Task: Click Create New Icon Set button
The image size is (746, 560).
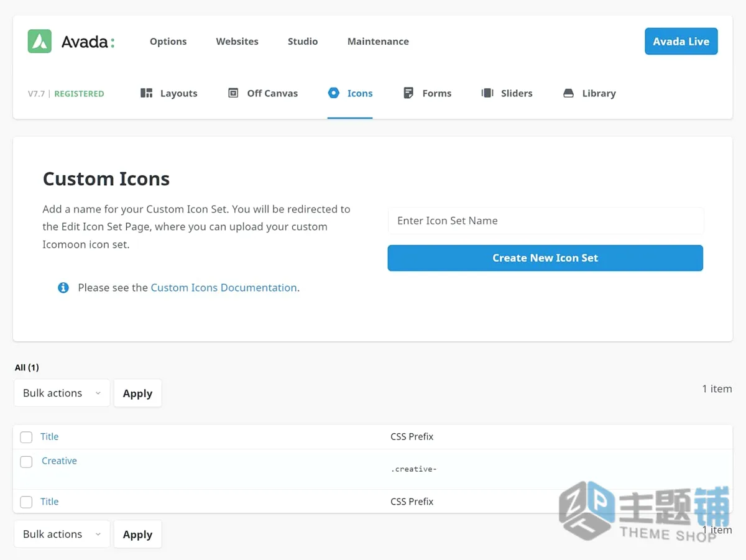Action: pyautogui.click(x=545, y=258)
